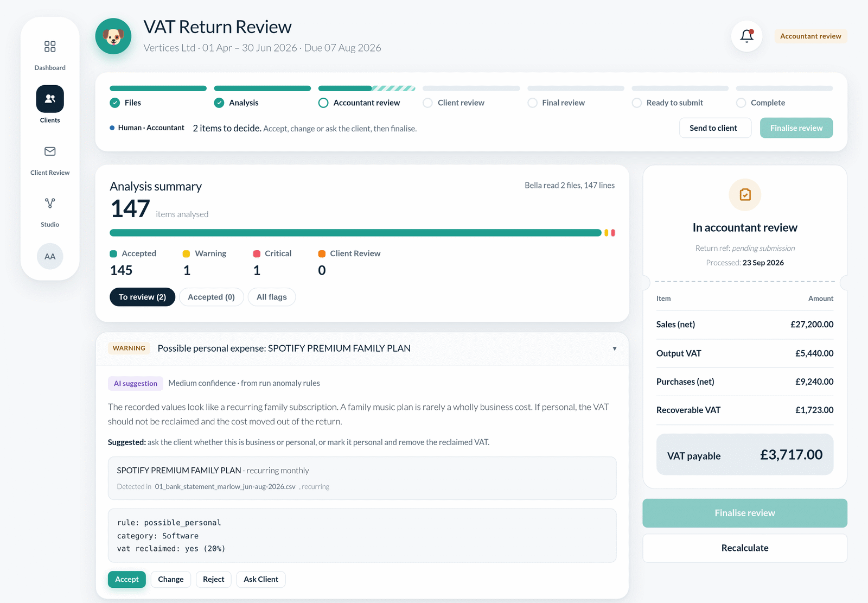Open the notifications bell

click(x=747, y=36)
